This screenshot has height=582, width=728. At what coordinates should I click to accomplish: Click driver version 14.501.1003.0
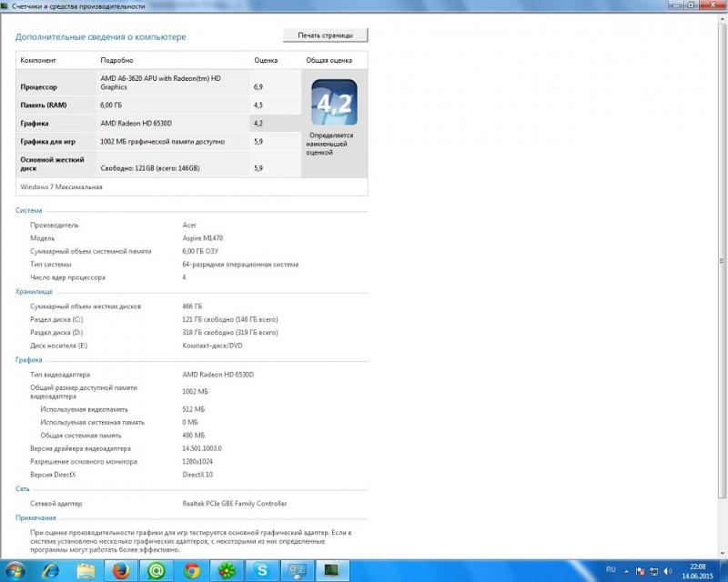click(x=202, y=448)
